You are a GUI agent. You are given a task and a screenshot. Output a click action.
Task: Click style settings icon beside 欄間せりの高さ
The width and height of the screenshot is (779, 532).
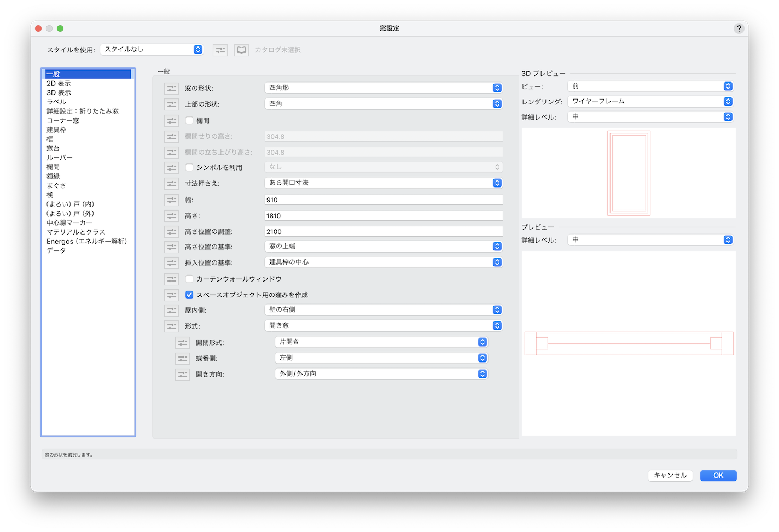171,136
